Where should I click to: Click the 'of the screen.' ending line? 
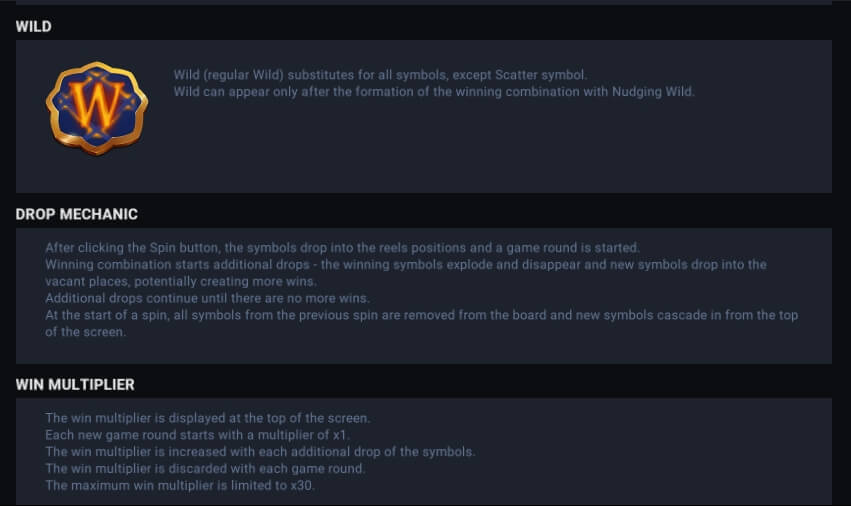tap(85, 332)
